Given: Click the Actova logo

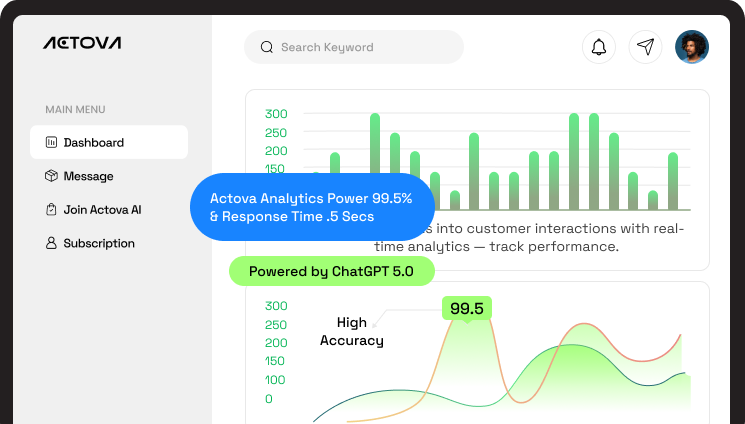Looking at the screenshot, I should pos(82,43).
